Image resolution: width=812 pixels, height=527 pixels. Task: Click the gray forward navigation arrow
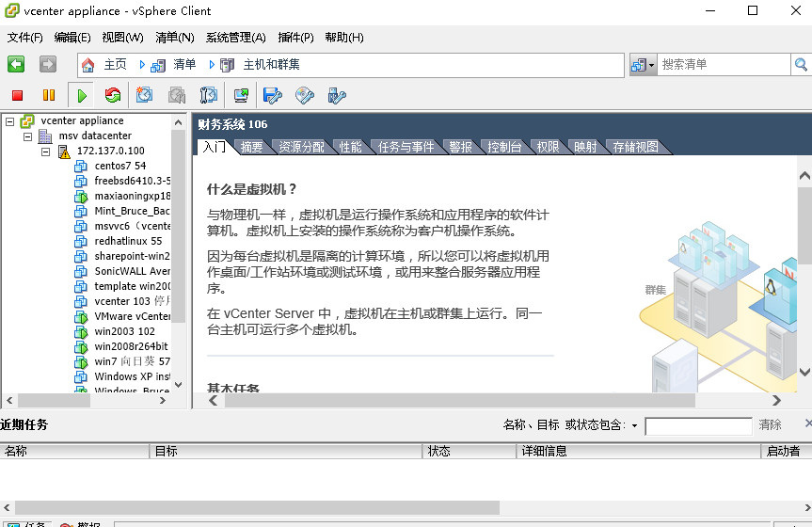tap(48, 64)
